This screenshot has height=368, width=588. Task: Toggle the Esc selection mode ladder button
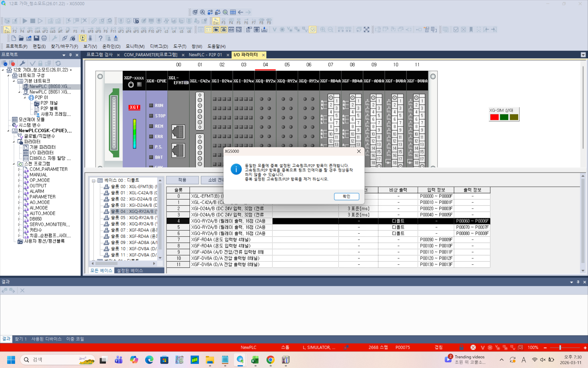click(x=7, y=30)
